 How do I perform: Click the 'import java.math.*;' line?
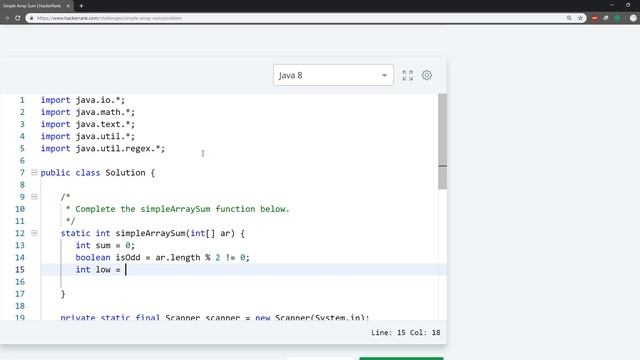point(88,112)
